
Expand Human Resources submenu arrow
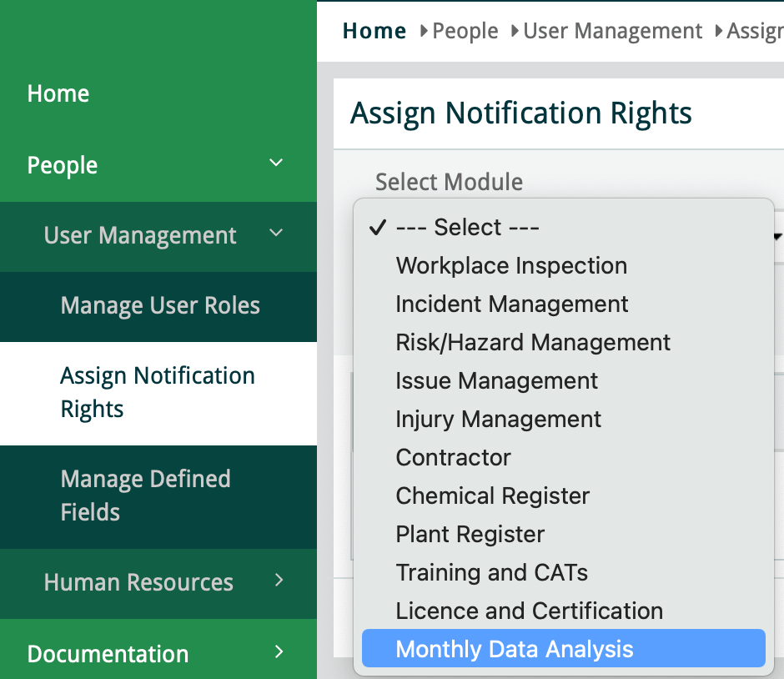click(279, 581)
